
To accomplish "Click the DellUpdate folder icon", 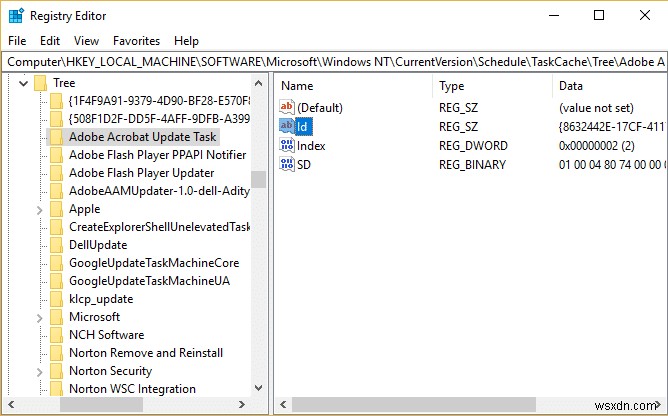I will click(x=57, y=245).
